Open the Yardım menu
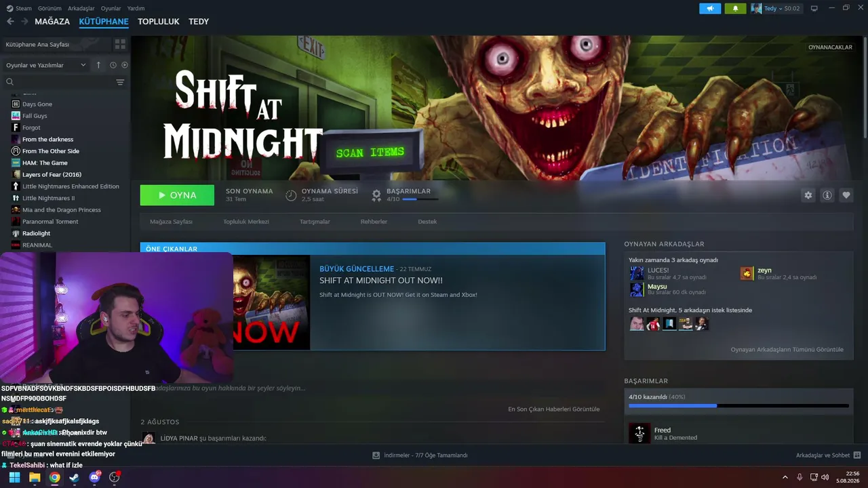The height and width of the screenshot is (488, 868). (136, 8)
